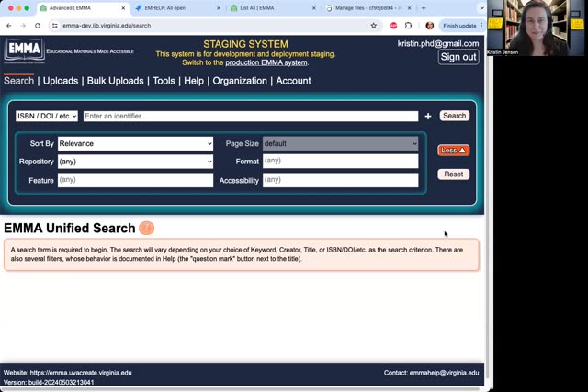Reload the page with refresh icon

click(x=38, y=26)
